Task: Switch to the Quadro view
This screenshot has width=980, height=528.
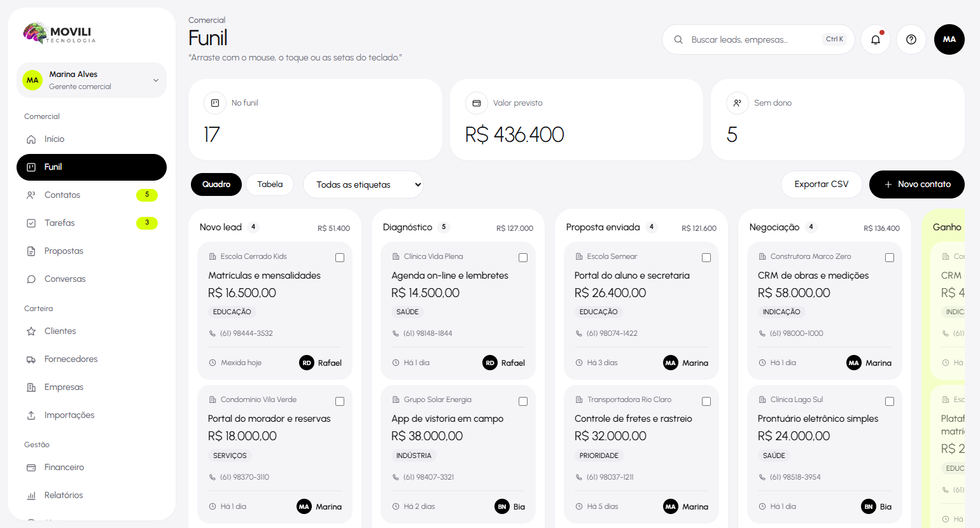Action: point(216,184)
